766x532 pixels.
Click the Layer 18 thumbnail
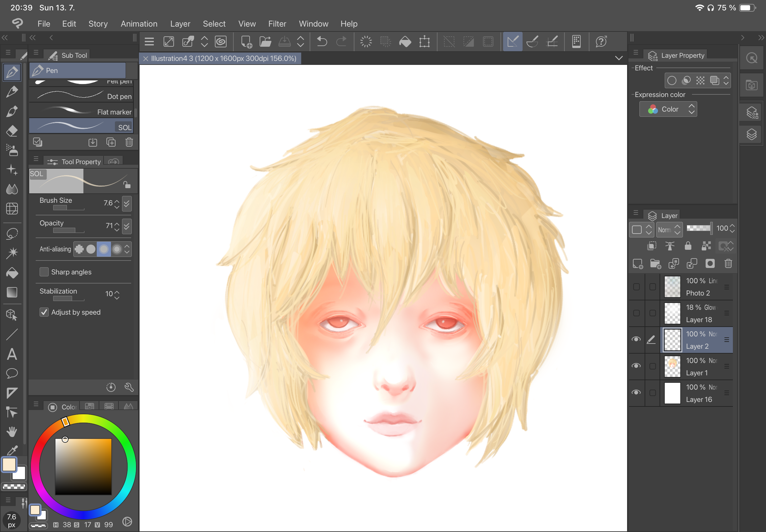672,313
